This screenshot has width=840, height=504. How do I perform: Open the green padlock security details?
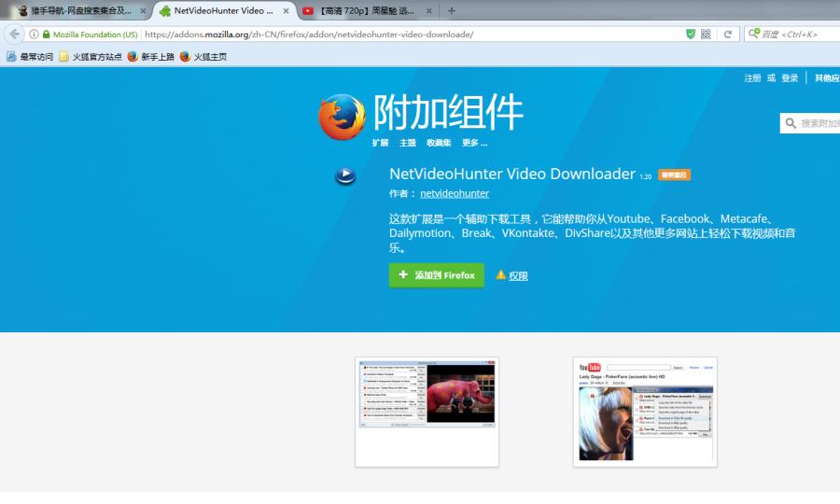tap(46, 35)
